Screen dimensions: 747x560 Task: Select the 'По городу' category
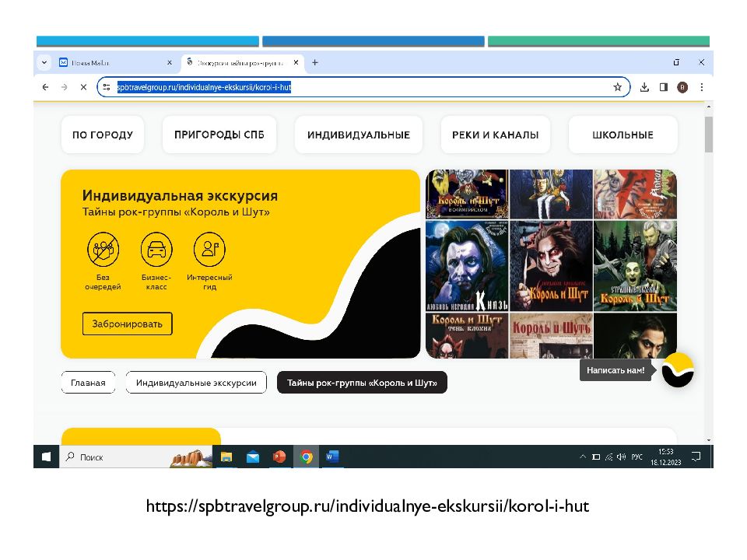click(103, 135)
